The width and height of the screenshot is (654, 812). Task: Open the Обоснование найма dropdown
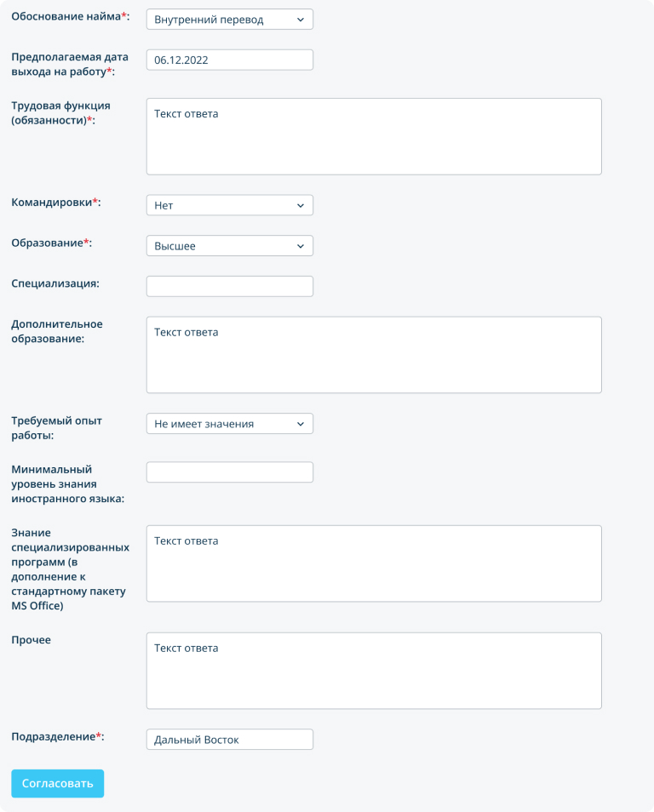point(230,20)
